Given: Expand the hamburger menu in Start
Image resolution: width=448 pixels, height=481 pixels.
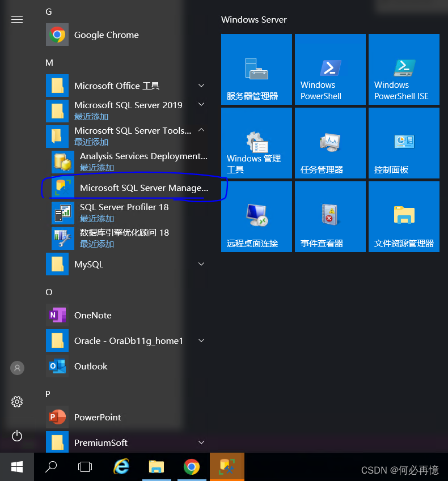Looking at the screenshot, I should tap(17, 20).
